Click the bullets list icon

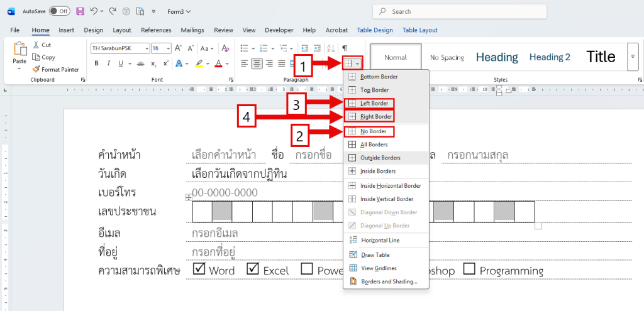point(245,48)
